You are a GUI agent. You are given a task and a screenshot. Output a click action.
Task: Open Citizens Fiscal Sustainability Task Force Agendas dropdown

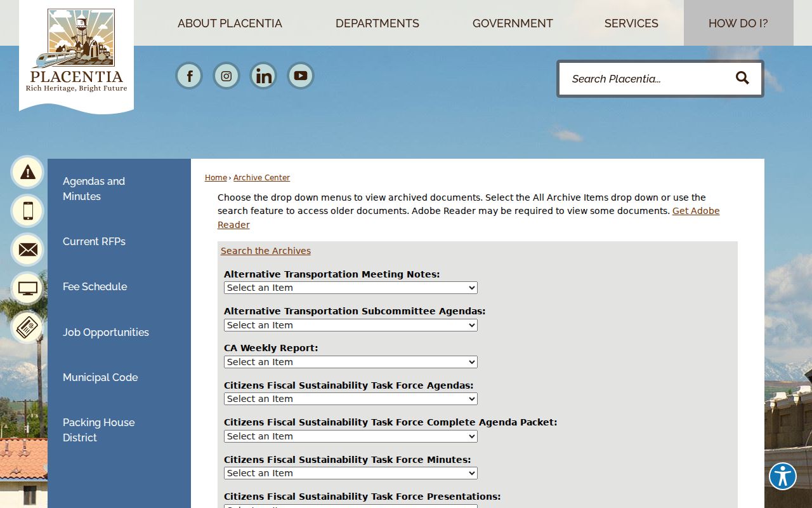coord(351,399)
